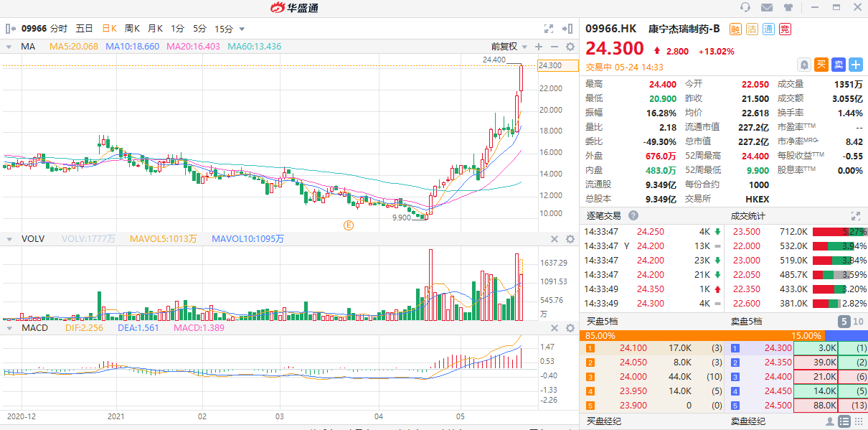This screenshot has width=868, height=430.
Task: Zoom in chart with plus icon
Action: 539,47
